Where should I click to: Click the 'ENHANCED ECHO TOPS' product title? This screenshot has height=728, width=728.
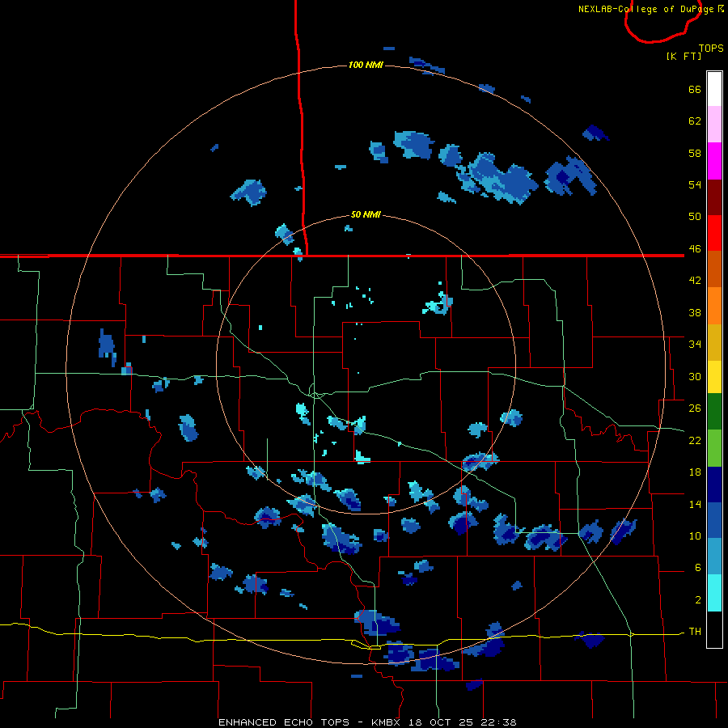coord(284,722)
